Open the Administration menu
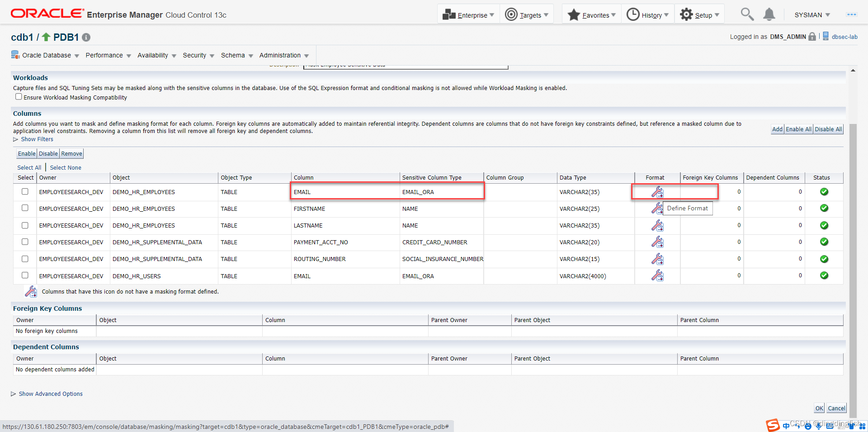This screenshot has height=432, width=868. coord(284,55)
